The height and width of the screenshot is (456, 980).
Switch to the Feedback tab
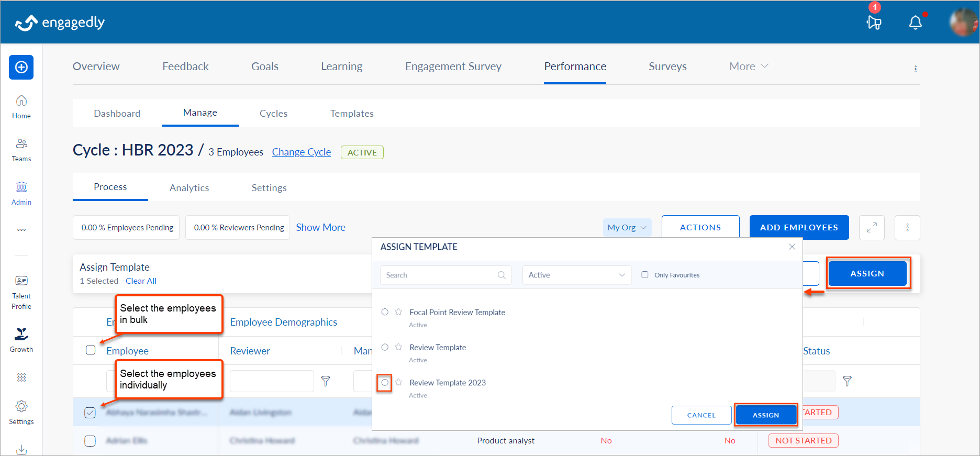[x=185, y=66]
